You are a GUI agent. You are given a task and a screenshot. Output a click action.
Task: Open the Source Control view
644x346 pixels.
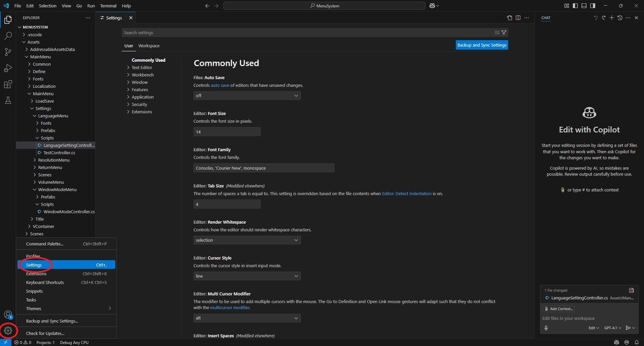coord(8,52)
